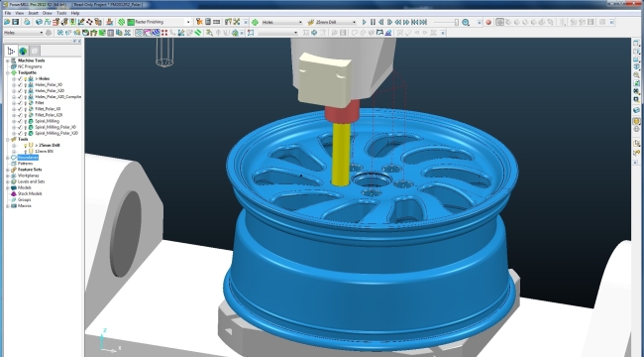Toggle the light bulb for Fillet toolpath
This screenshot has height=357, width=644.
(x=25, y=103)
